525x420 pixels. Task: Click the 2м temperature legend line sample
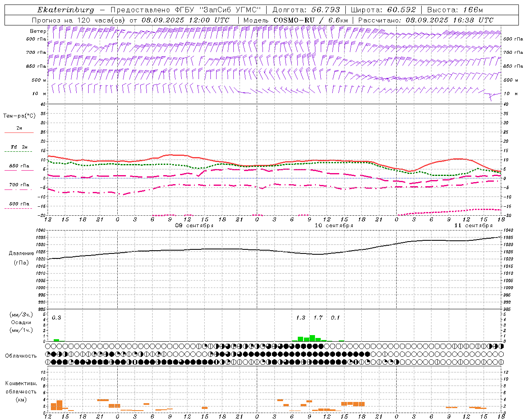pos(19,132)
